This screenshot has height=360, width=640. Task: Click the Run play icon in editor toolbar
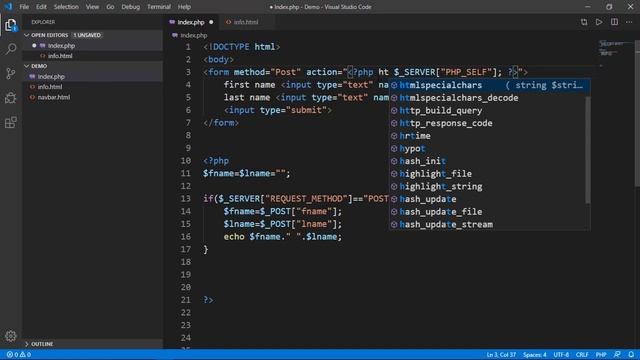pos(599,22)
